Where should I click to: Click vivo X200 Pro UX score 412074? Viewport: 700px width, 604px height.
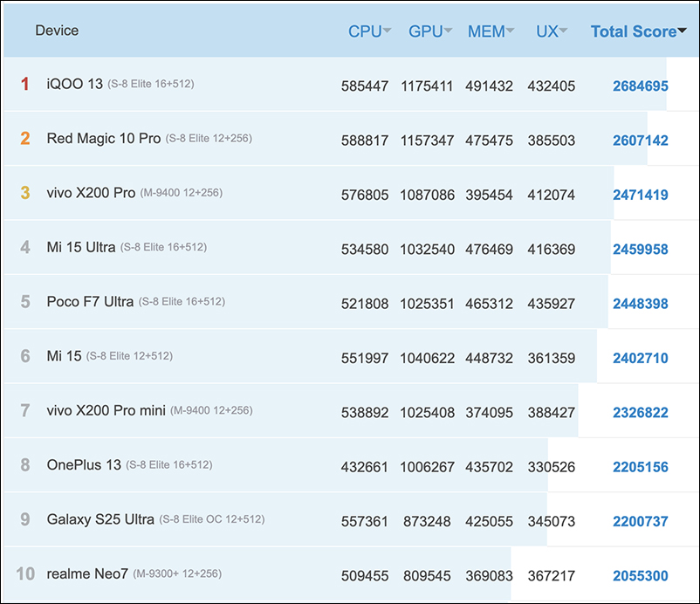point(552,195)
